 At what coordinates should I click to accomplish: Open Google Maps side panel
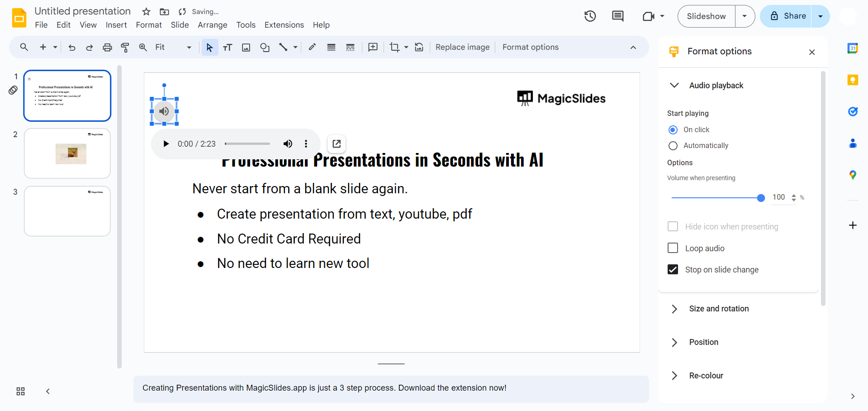coord(853,175)
